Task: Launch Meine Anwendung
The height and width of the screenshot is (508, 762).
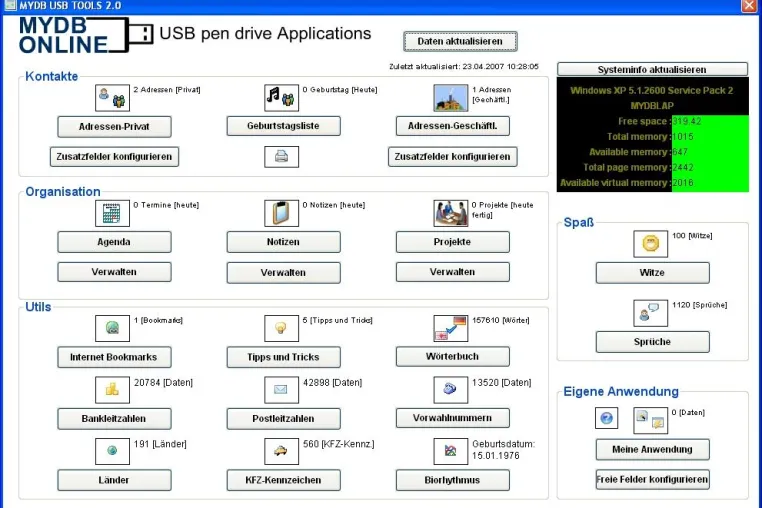Action: click(x=653, y=449)
